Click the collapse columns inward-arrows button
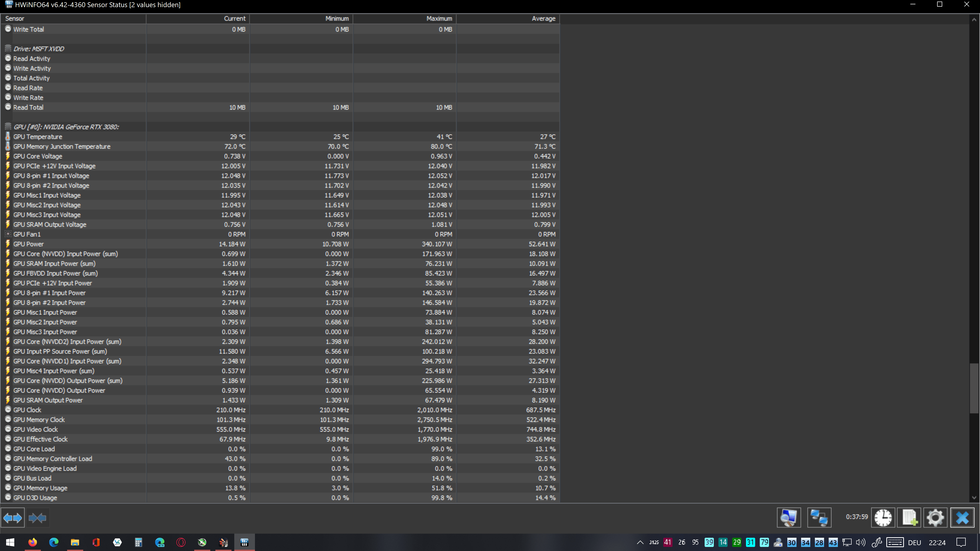This screenshot has width=980, height=551. click(37, 518)
